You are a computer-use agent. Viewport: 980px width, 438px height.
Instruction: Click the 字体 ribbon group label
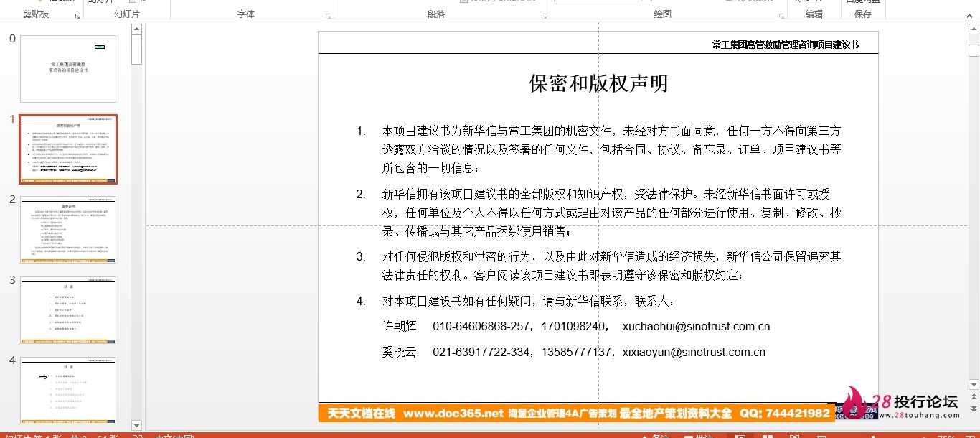[246, 14]
